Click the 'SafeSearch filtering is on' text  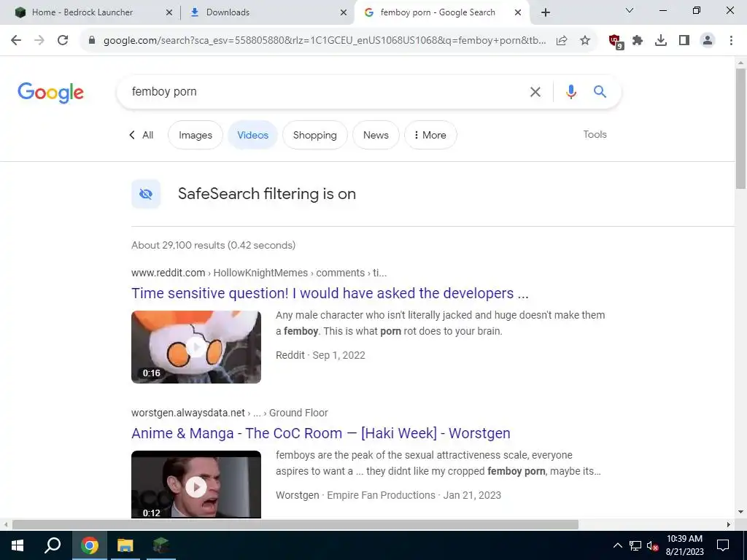click(x=267, y=194)
